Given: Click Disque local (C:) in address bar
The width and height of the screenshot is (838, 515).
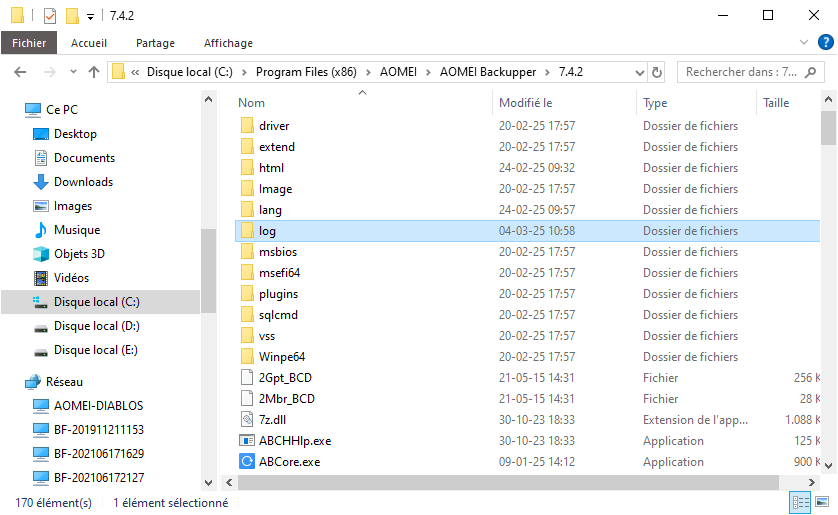Looking at the screenshot, I should (x=190, y=72).
